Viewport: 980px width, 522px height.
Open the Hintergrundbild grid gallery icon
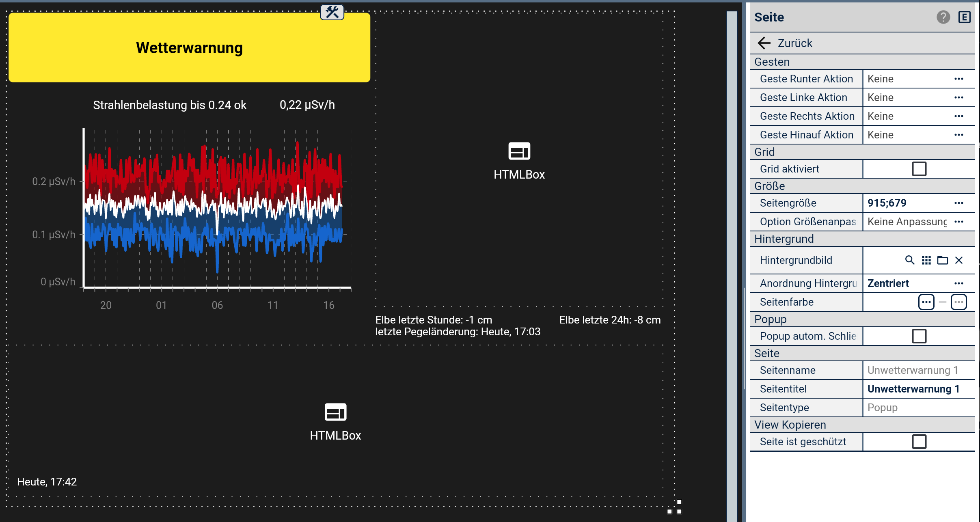tap(926, 260)
